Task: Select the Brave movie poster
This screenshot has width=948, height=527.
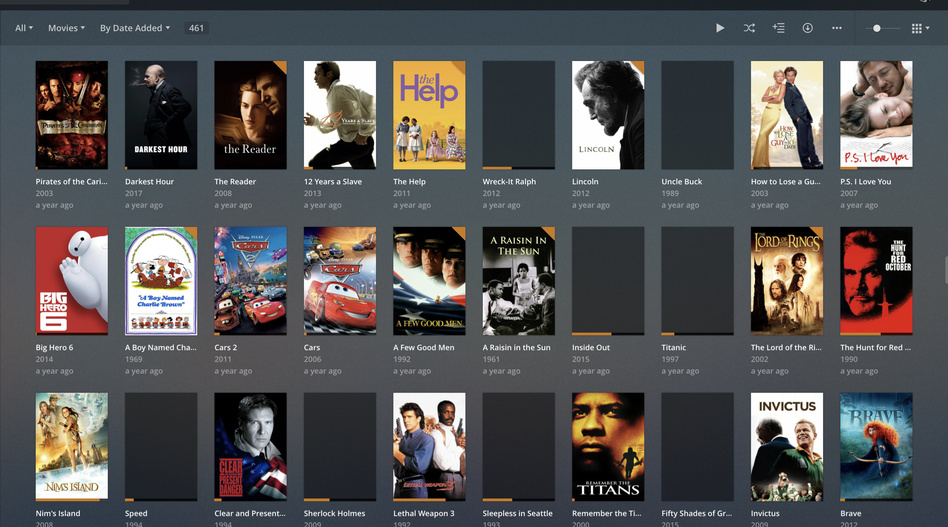Action: 876,447
